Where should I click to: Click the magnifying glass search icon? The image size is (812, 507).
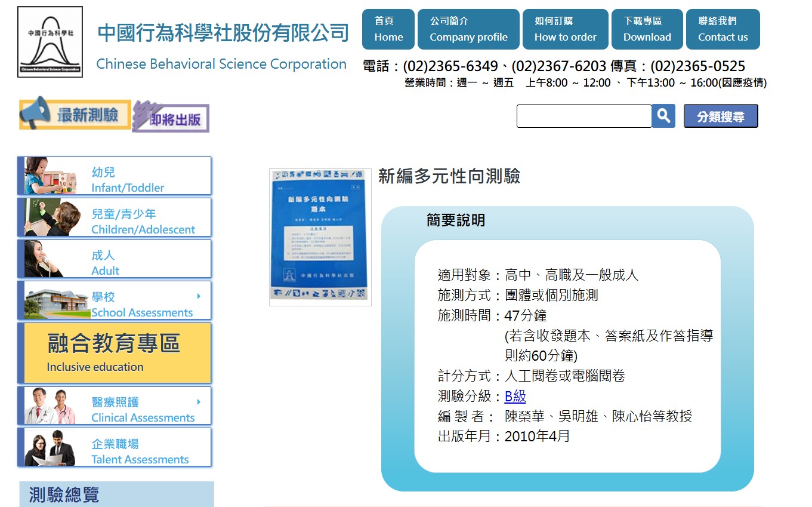click(663, 116)
